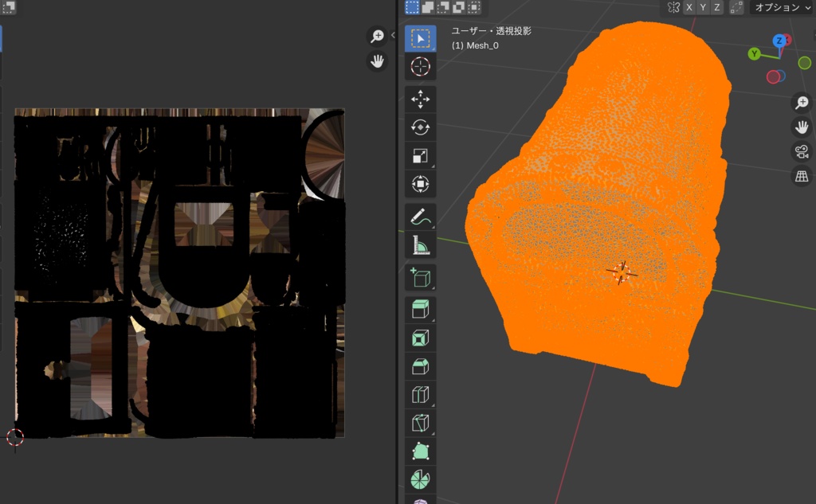Switch perspective/orthographic grid button

802,176
